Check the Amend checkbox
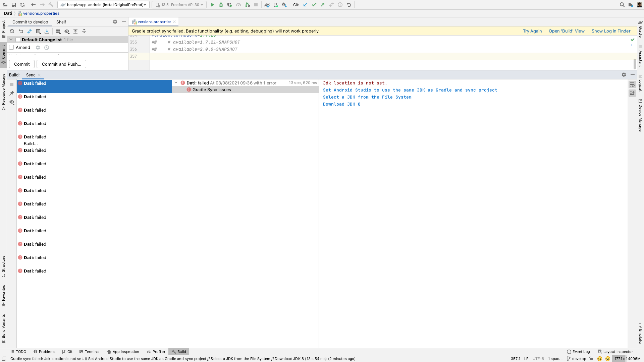644x362 pixels. (x=11, y=48)
